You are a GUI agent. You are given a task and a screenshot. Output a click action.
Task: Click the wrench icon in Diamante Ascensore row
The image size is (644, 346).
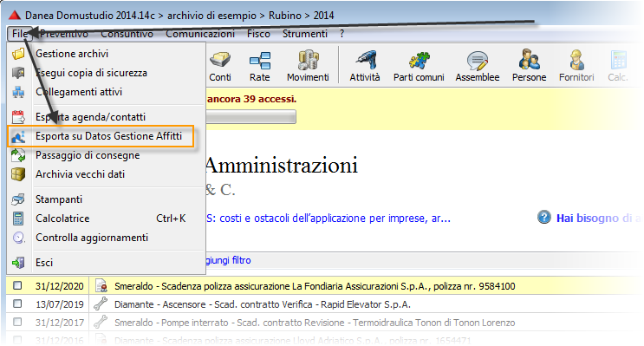tap(101, 304)
